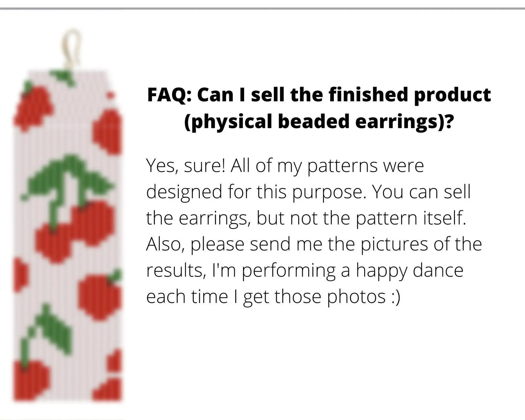Viewport: 525px width, 420px height.
Task: Click the small green leaf at the pattern's top
Action: (64, 77)
